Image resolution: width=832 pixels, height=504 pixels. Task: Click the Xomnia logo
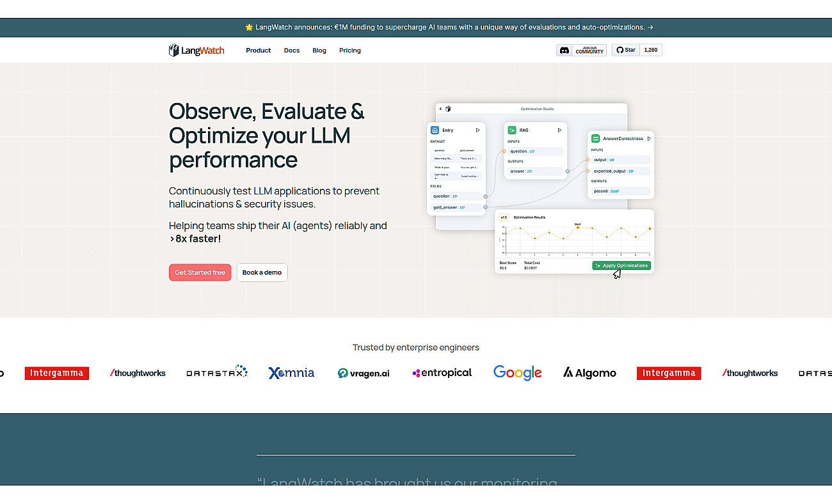click(291, 373)
